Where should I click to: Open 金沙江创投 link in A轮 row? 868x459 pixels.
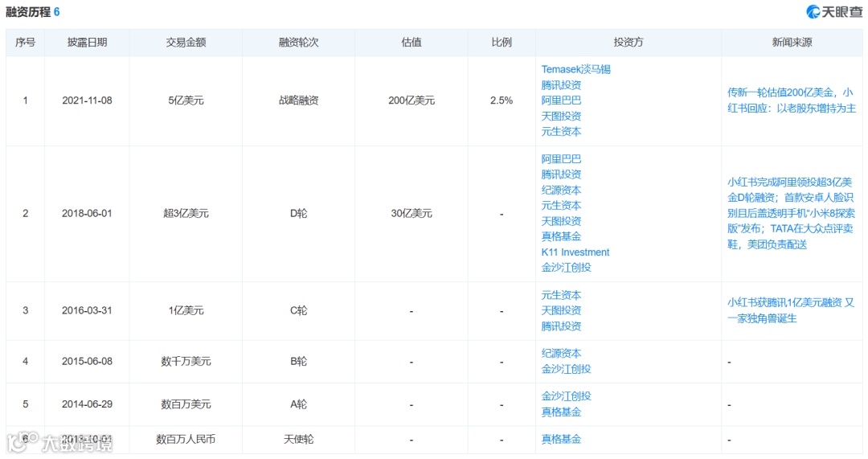[567, 395]
